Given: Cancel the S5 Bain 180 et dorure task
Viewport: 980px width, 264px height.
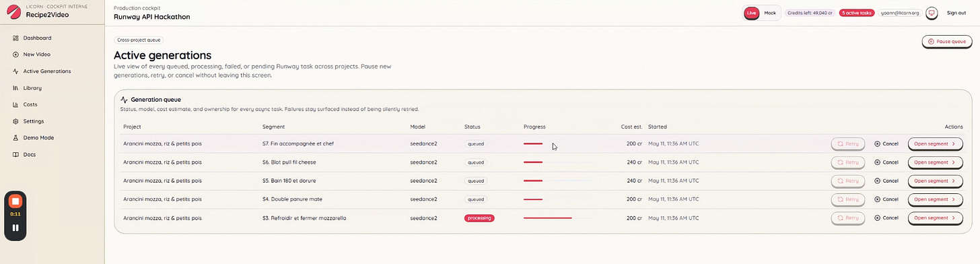Looking at the screenshot, I should 886,180.
